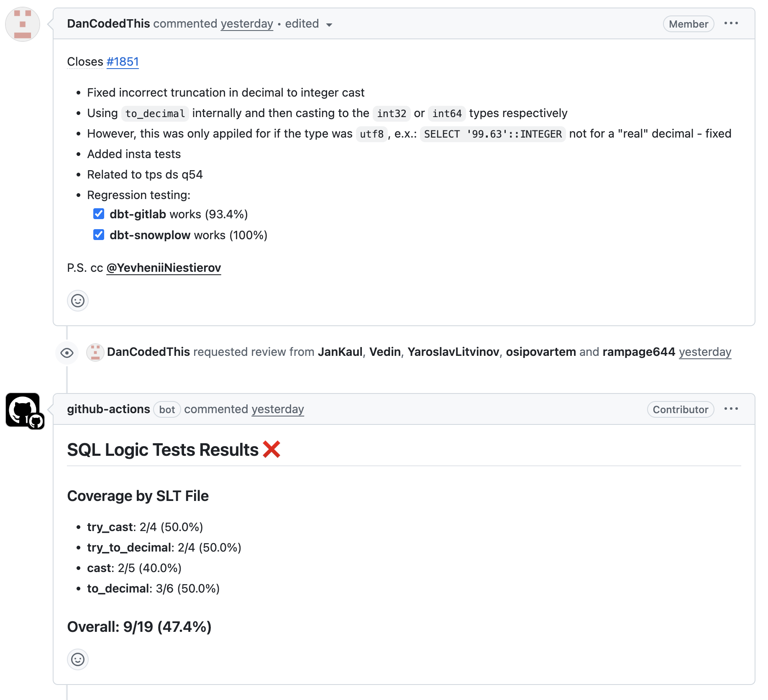Click github-actions bot avatar
Viewport: 768px width, 700px height.
(x=23, y=410)
